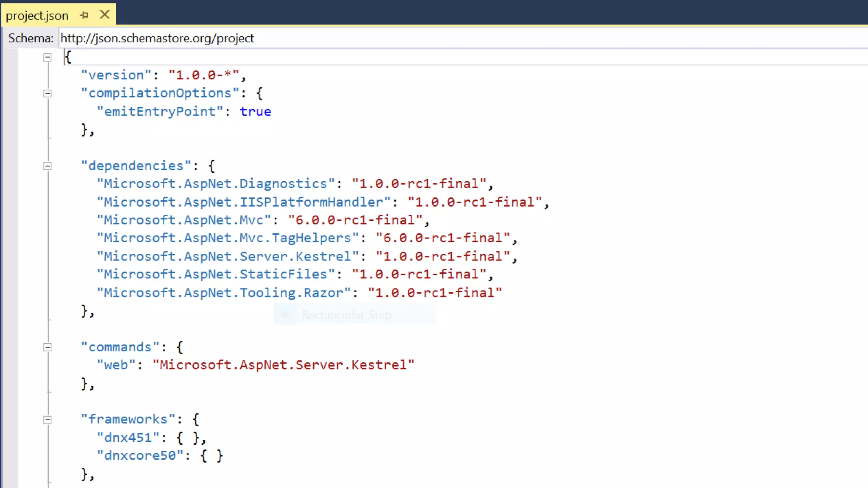Click the Microsoft.AspNet.Diagnostics key

216,184
